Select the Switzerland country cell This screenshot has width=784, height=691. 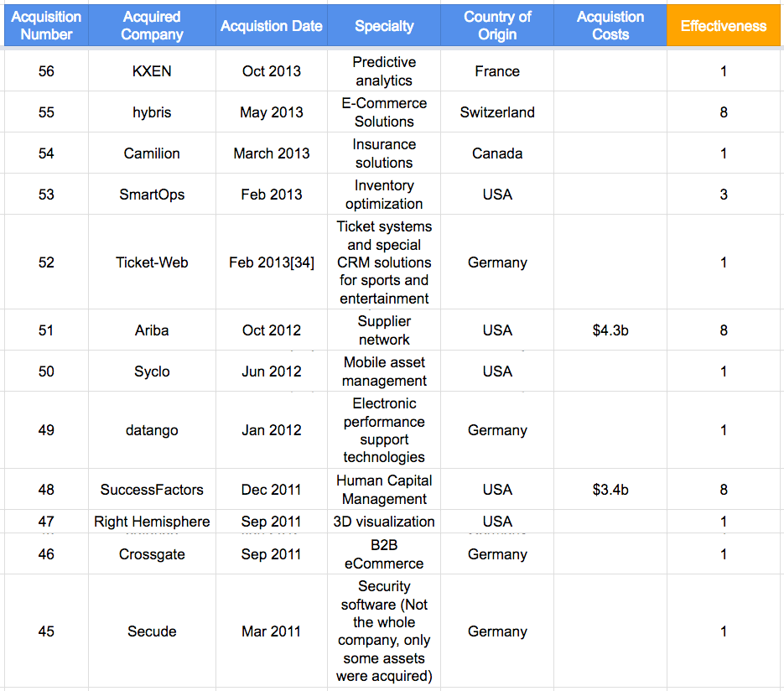[497, 112]
